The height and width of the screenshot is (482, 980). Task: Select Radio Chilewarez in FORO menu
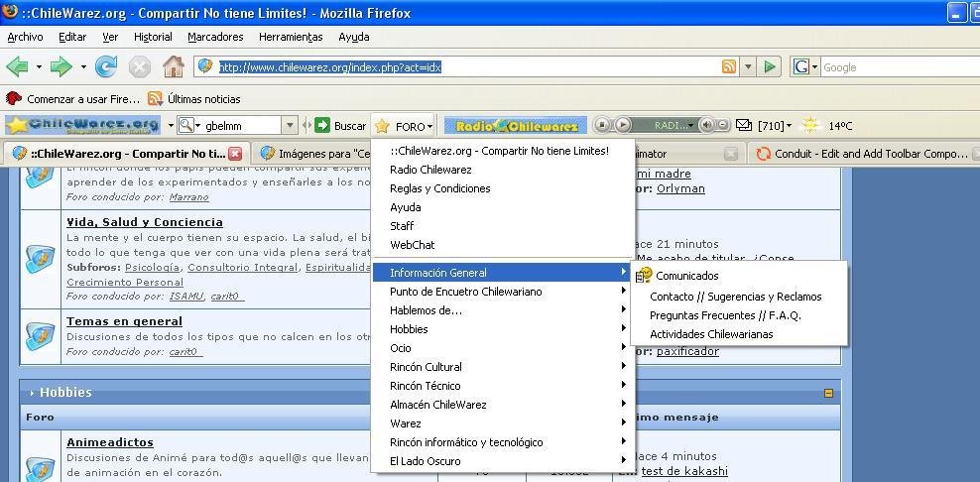click(x=504, y=170)
